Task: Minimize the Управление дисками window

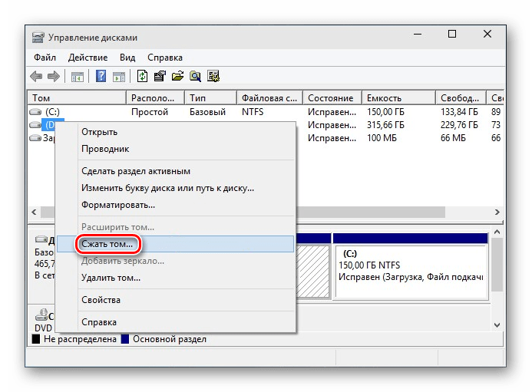Action: click(x=418, y=34)
